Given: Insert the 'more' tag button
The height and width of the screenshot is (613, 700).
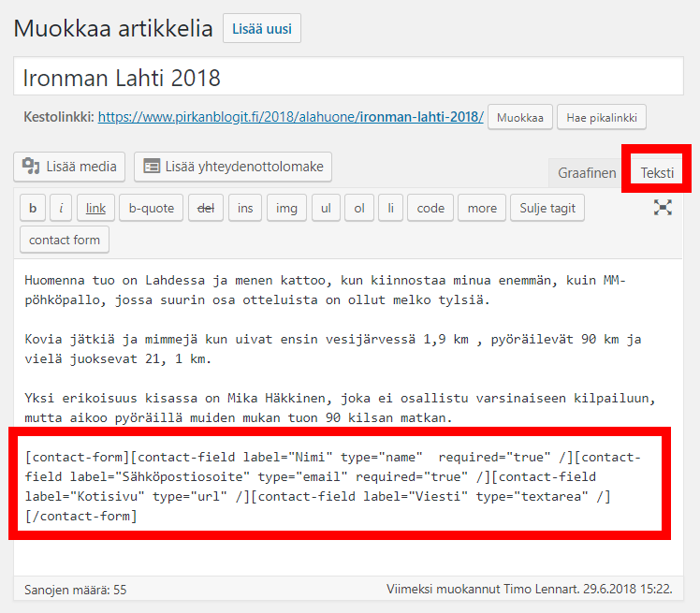Looking at the screenshot, I should pyautogui.click(x=482, y=208).
